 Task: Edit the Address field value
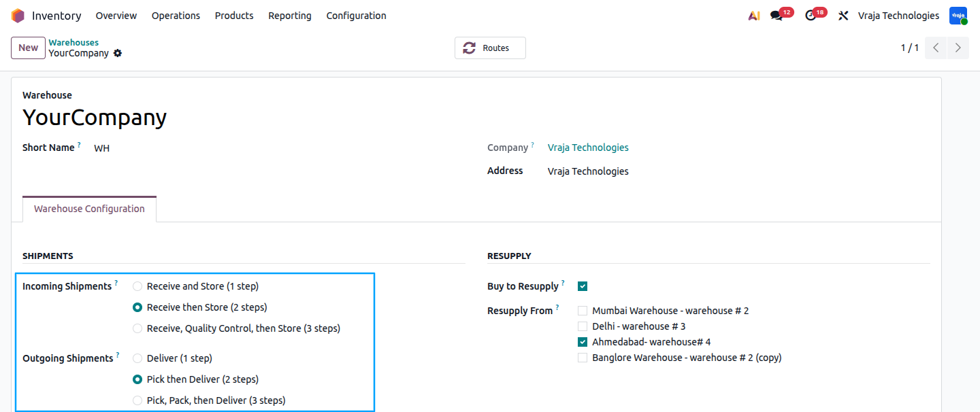coord(588,171)
